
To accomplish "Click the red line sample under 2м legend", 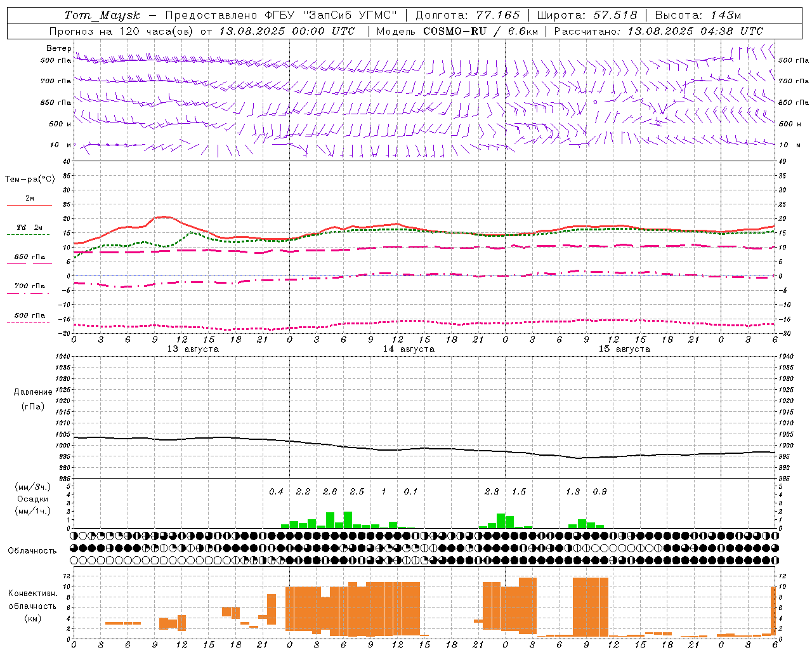I will pos(29,205).
